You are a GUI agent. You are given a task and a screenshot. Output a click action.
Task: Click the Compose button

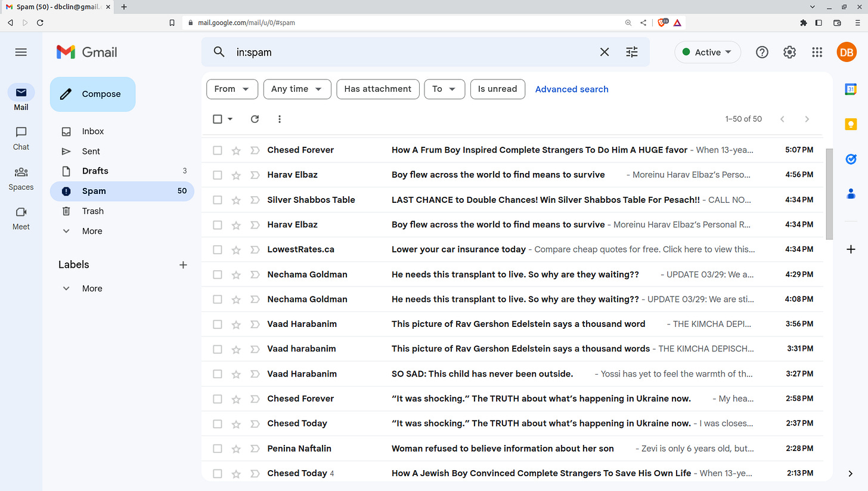(93, 94)
